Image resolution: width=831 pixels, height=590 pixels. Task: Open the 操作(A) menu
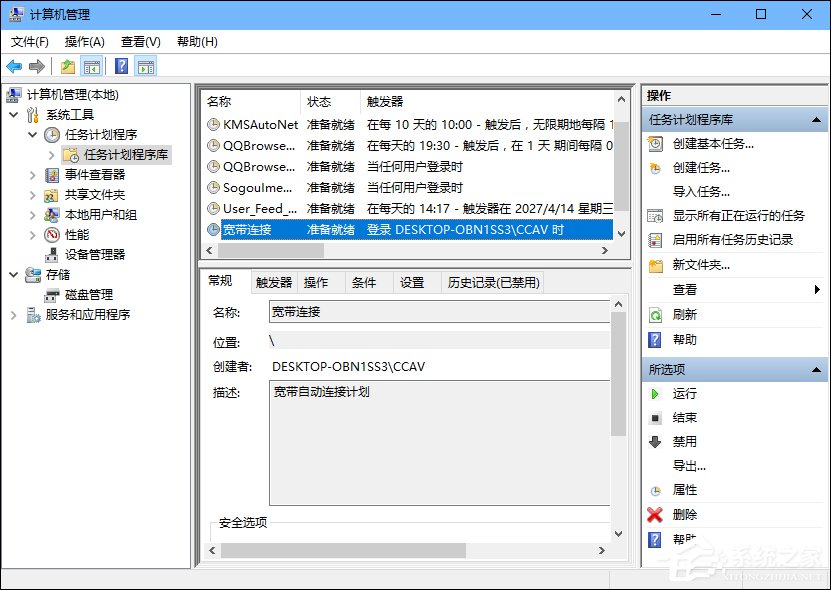(82, 42)
